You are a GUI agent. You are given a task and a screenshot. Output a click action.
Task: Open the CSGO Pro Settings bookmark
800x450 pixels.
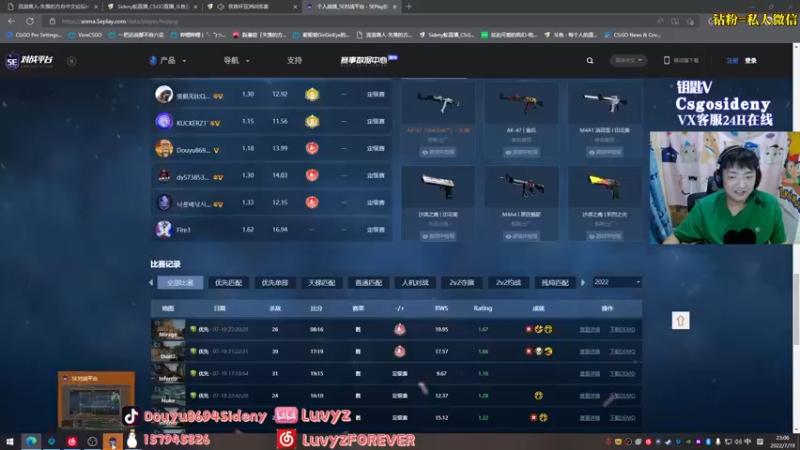point(34,35)
